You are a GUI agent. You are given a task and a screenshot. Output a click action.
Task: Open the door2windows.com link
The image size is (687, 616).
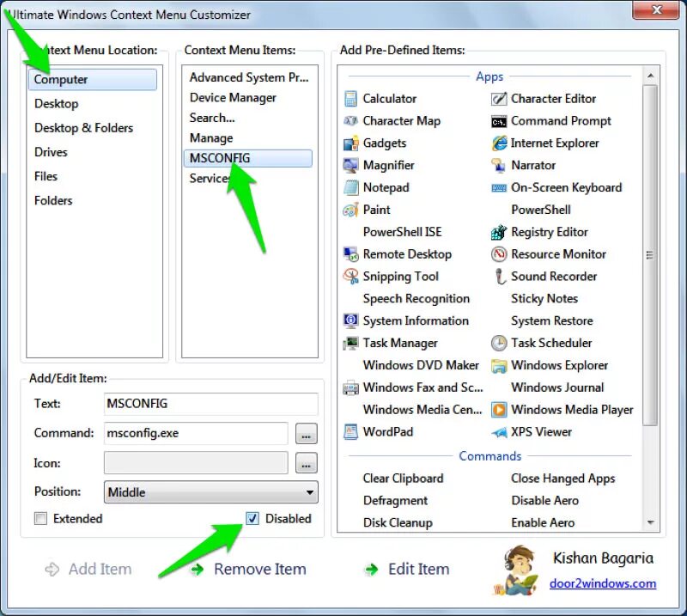pyautogui.click(x=603, y=583)
